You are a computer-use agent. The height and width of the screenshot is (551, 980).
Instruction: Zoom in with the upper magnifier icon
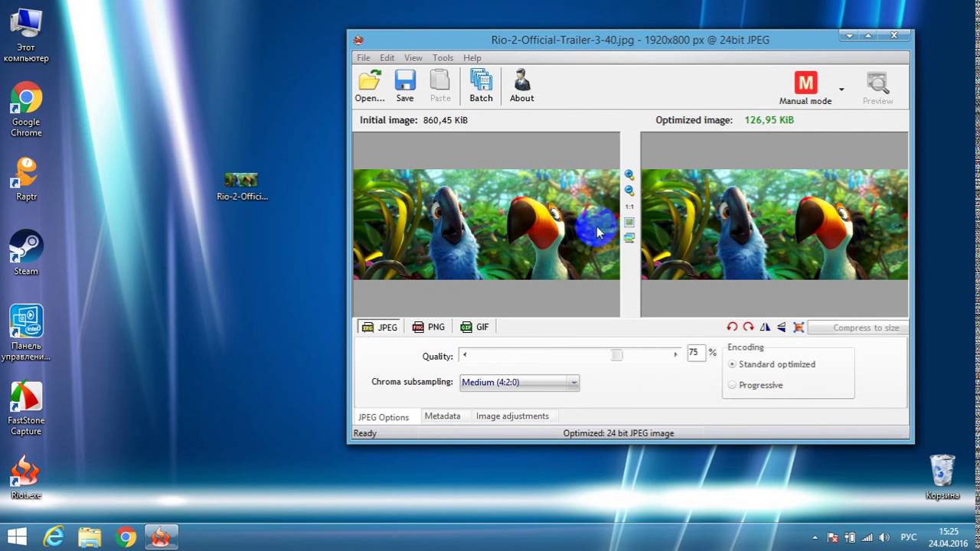(629, 175)
